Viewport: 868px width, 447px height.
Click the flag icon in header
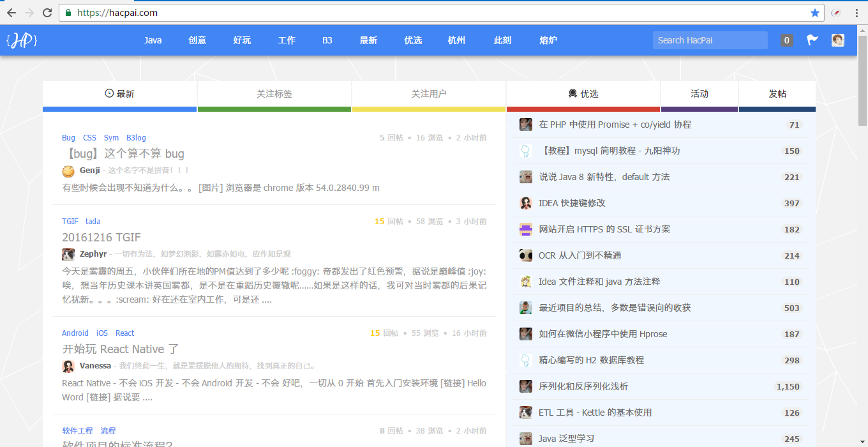[812, 40]
